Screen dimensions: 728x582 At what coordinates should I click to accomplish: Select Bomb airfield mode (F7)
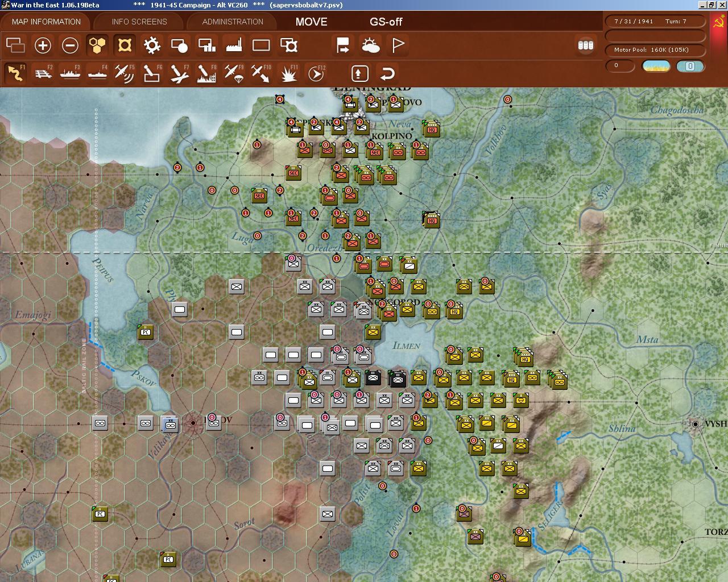(x=179, y=73)
